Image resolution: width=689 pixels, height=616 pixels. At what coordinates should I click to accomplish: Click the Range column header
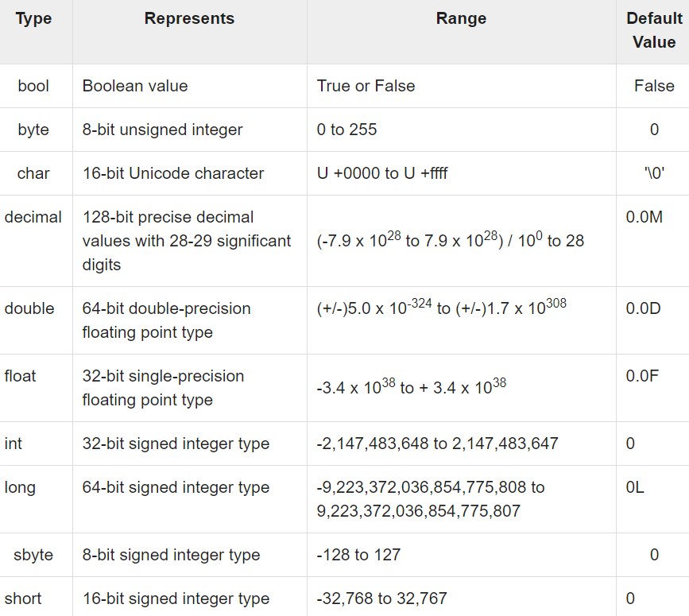click(462, 18)
